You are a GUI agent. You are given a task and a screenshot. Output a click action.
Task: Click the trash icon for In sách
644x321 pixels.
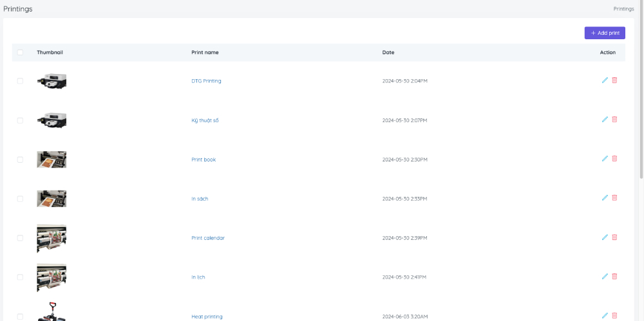click(x=614, y=197)
